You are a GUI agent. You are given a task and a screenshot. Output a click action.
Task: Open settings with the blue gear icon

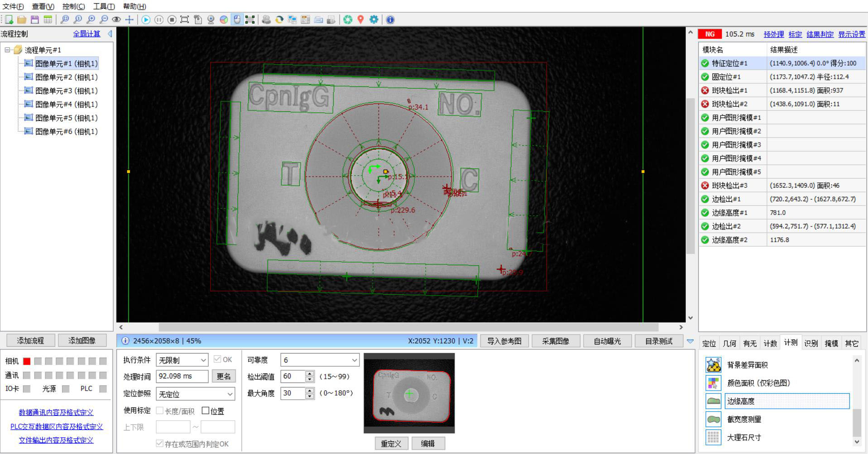[x=374, y=19]
